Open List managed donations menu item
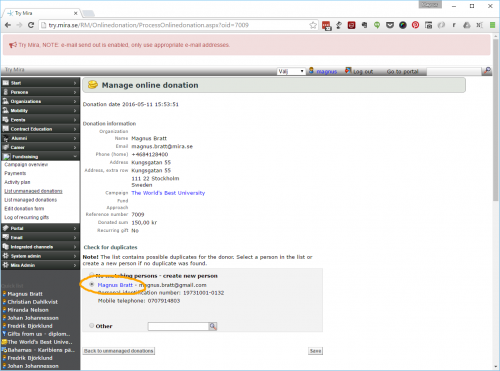The image size is (500, 371). (30, 200)
